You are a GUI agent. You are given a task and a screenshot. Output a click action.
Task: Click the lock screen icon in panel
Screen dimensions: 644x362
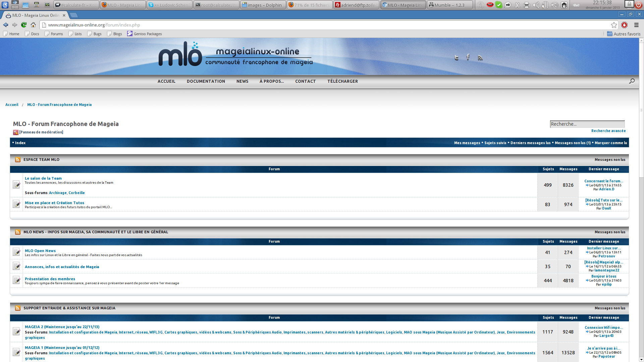(x=629, y=5)
